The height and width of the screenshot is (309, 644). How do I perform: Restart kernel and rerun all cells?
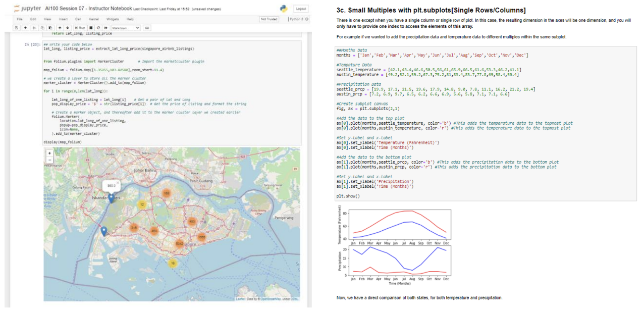(x=106, y=28)
